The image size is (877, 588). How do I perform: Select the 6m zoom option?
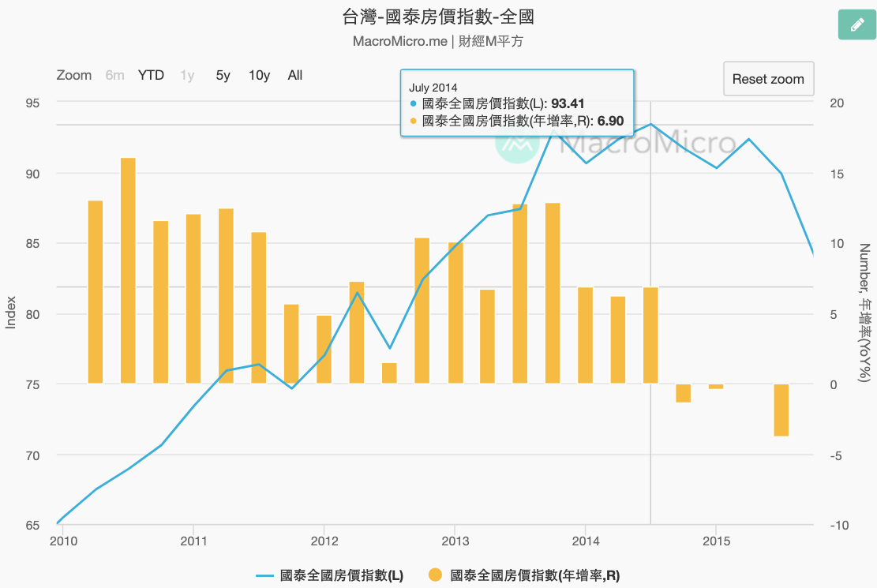pyautogui.click(x=114, y=76)
